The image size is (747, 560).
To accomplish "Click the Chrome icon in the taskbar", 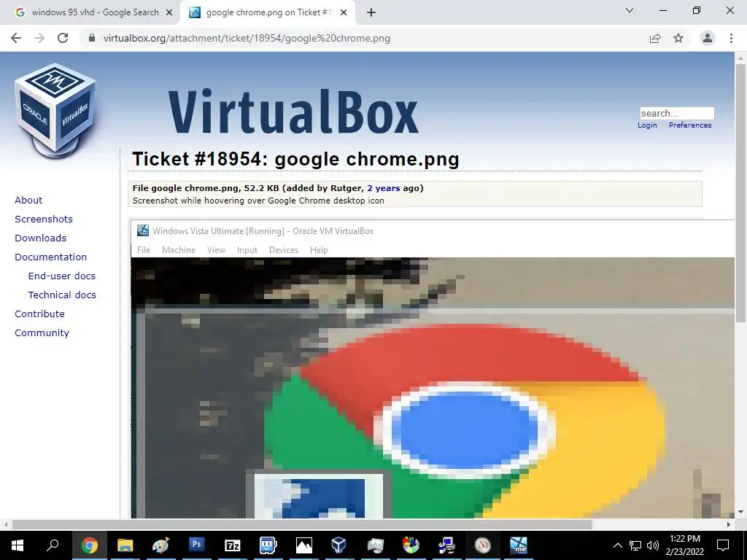I will [89, 545].
